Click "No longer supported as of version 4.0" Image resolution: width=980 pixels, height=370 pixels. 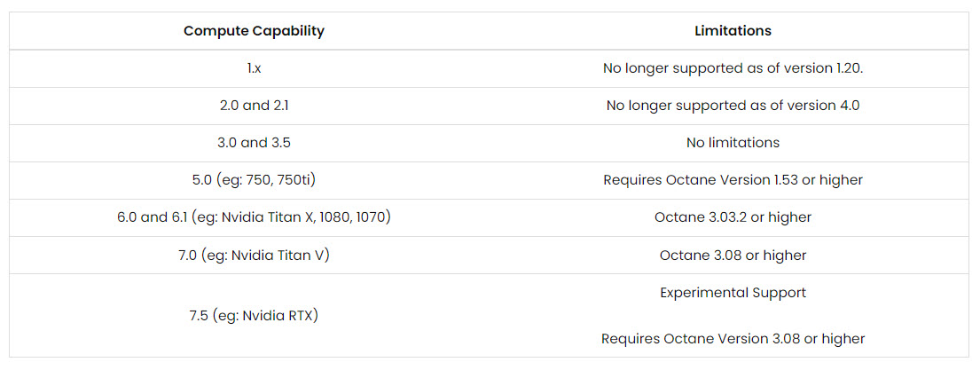tap(733, 106)
